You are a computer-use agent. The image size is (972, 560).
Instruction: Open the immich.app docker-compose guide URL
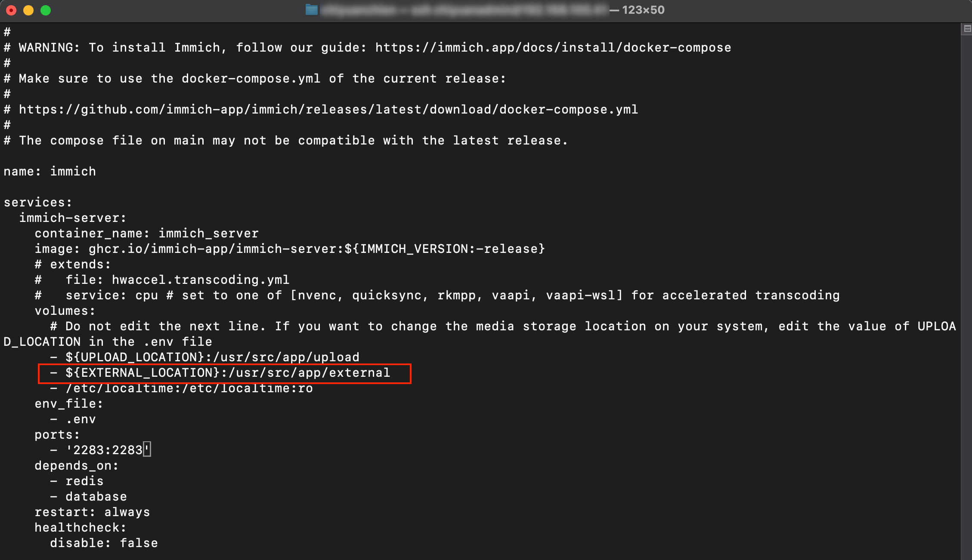tap(553, 47)
